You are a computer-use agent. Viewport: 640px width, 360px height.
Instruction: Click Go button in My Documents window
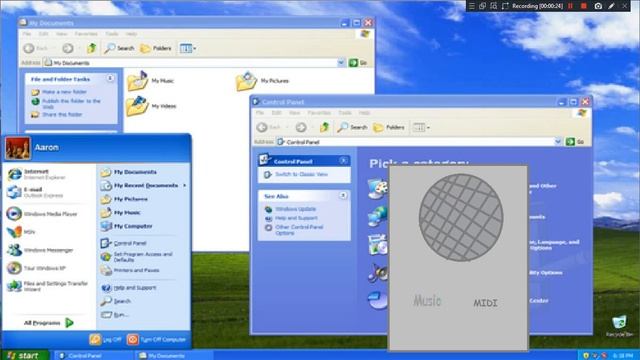358,63
